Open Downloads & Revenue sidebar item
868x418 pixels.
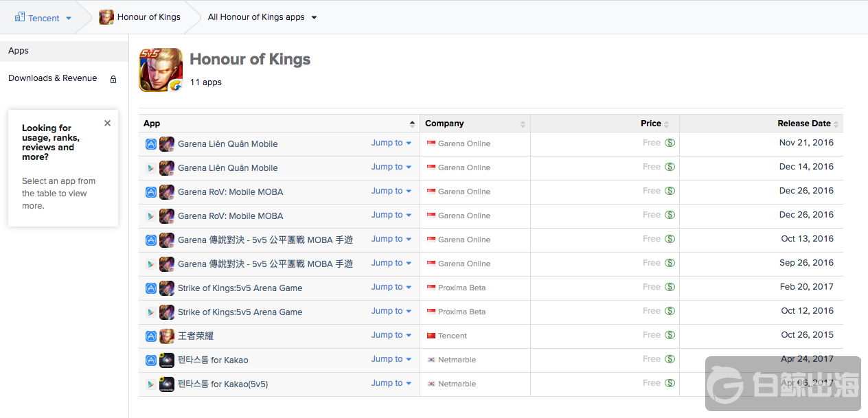pyautogui.click(x=53, y=78)
